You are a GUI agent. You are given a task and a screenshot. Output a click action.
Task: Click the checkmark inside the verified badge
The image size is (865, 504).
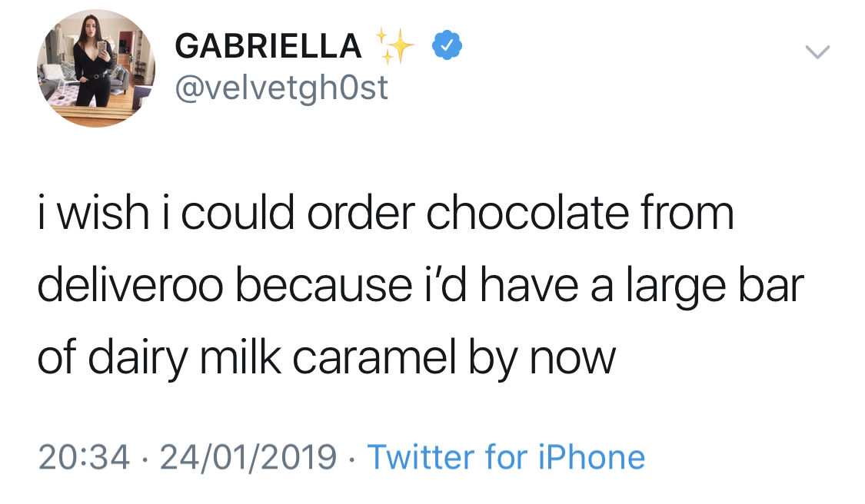pyautogui.click(x=447, y=46)
